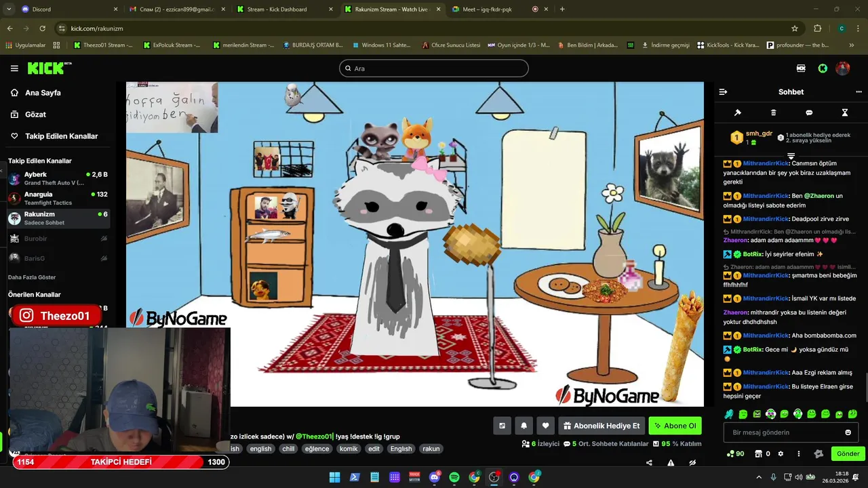Collapse the chat panel arrow icon
The width and height of the screenshot is (868, 488).
[723, 91]
